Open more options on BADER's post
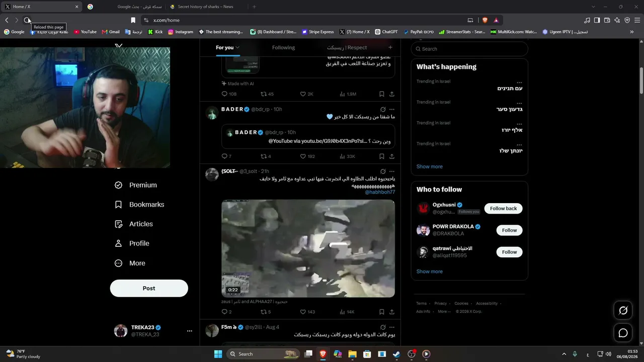The image size is (644, 362). coord(392,109)
